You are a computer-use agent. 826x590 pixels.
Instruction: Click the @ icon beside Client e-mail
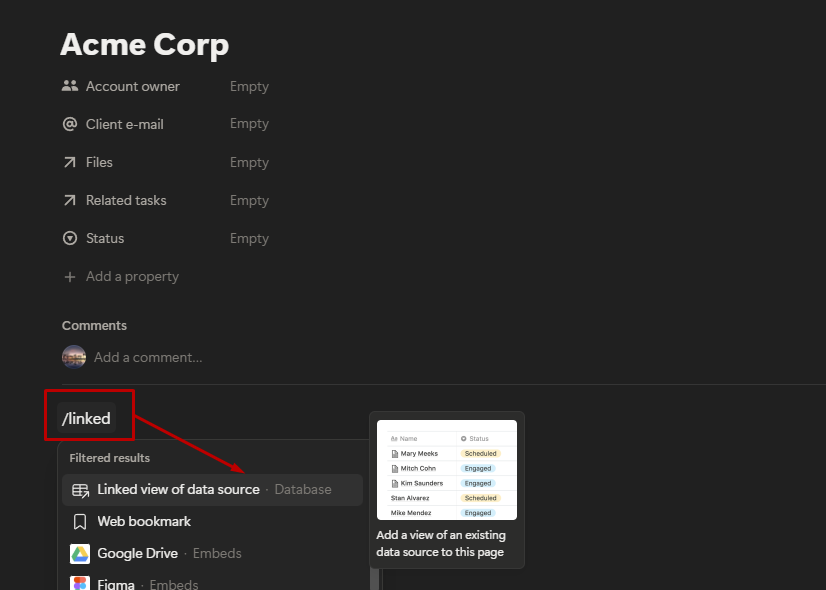[69, 124]
